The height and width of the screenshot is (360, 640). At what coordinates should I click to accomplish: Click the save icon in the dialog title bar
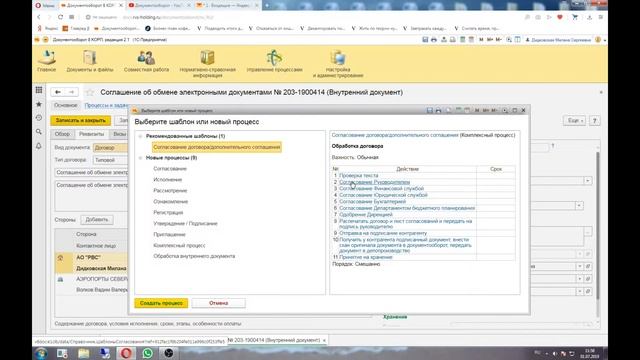(429, 111)
